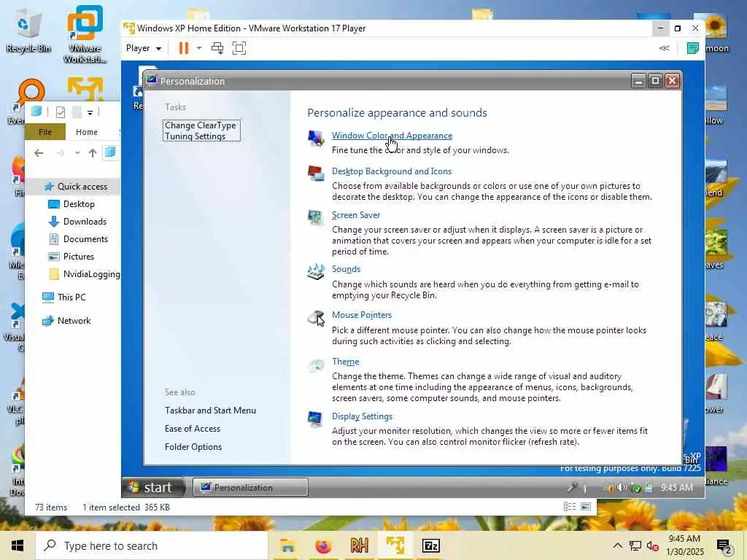Click Explorer up-directory arrow
Image resolution: width=747 pixels, height=560 pixels.
click(93, 153)
